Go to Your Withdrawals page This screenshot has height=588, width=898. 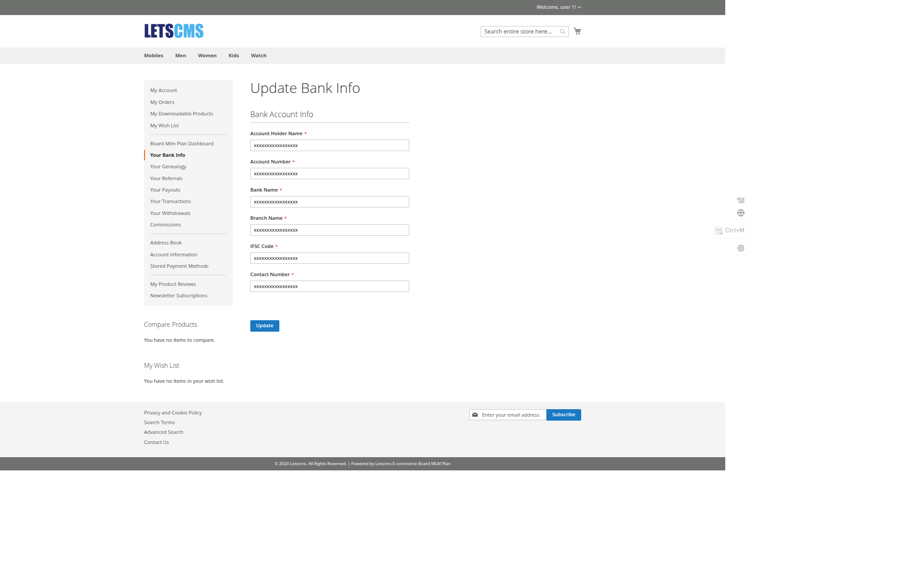170,214
